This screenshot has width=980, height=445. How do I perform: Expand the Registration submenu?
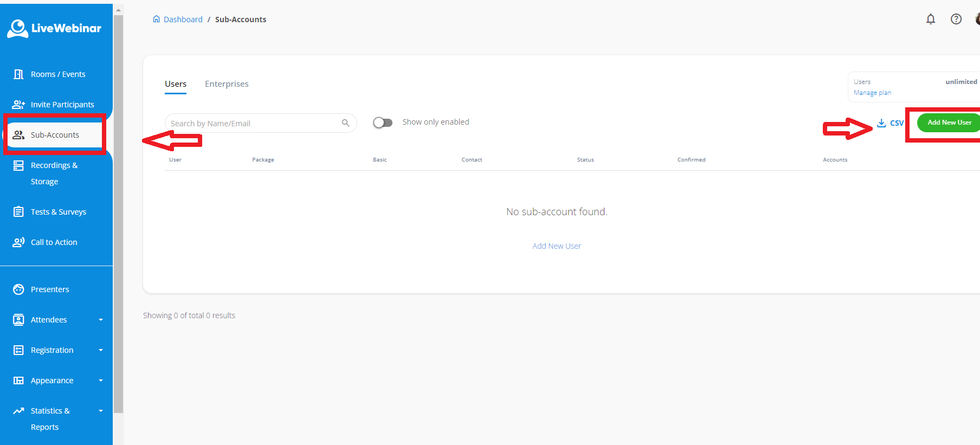[x=100, y=350]
